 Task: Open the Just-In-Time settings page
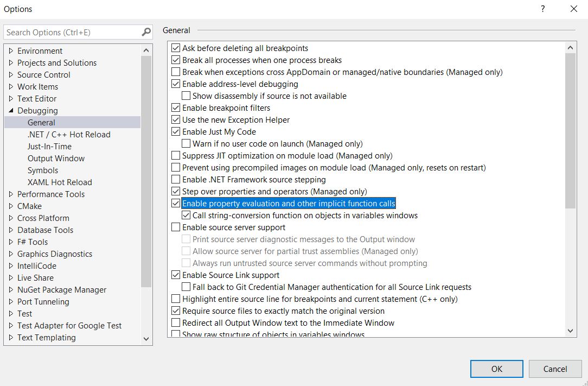[x=49, y=147]
